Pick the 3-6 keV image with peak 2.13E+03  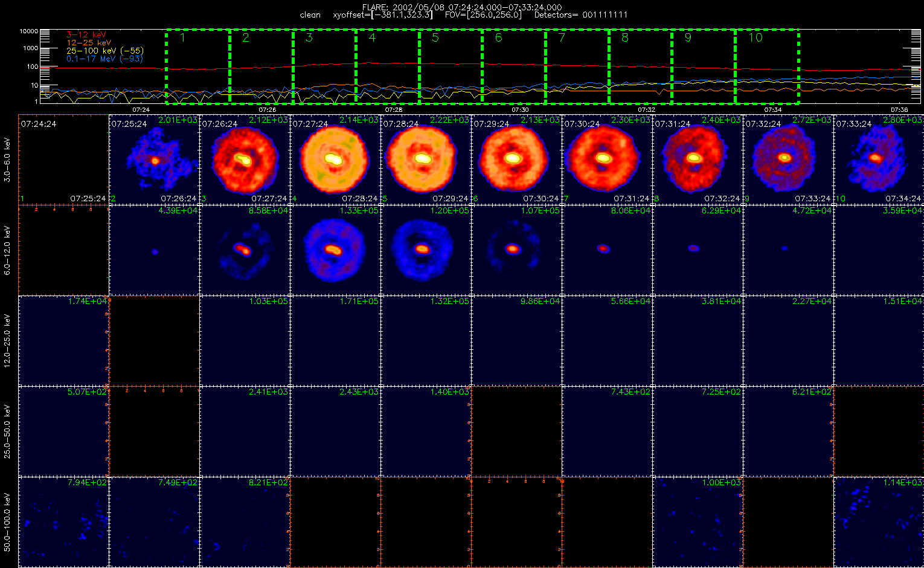click(516, 159)
